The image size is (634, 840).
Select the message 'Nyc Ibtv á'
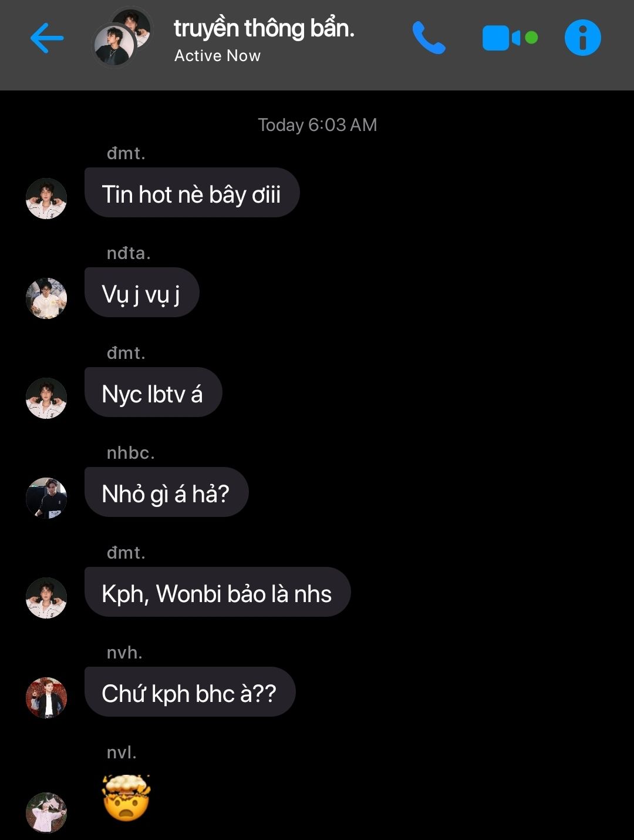coord(153,392)
